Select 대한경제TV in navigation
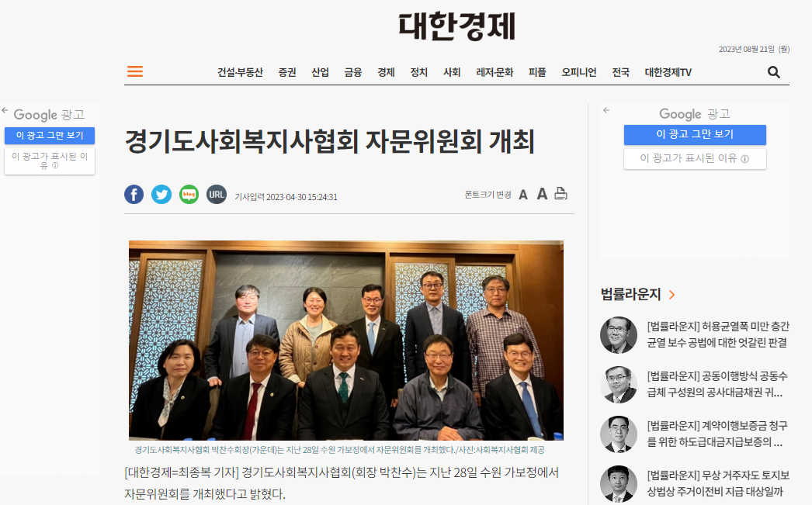This screenshot has height=505, width=812. (x=668, y=72)
